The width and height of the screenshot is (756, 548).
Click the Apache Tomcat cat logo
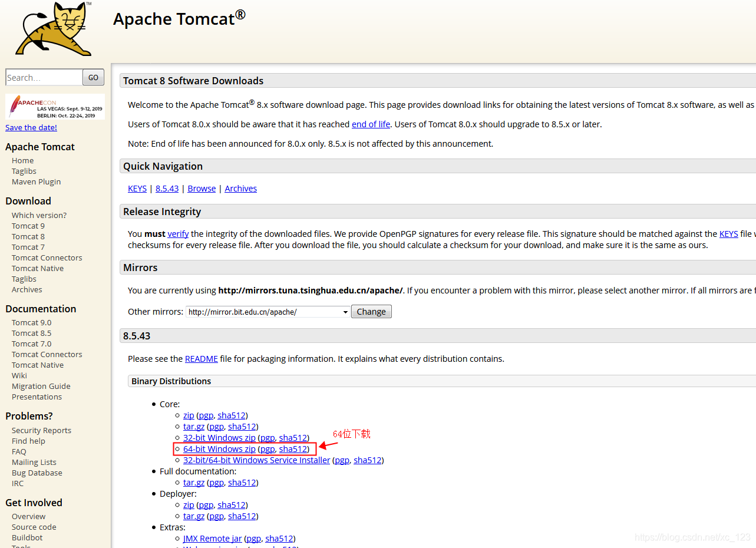click(54, 29)
